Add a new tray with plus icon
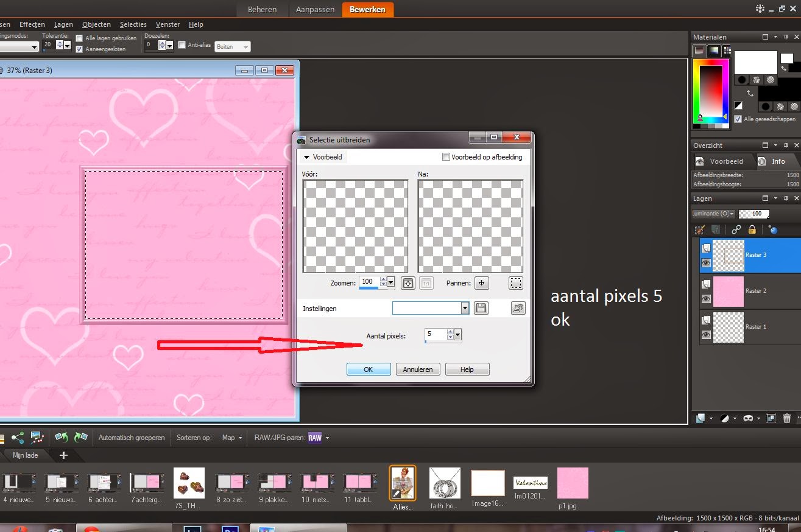Image resolution: width=801 pixels, height=532 pixels. (63, 455)
